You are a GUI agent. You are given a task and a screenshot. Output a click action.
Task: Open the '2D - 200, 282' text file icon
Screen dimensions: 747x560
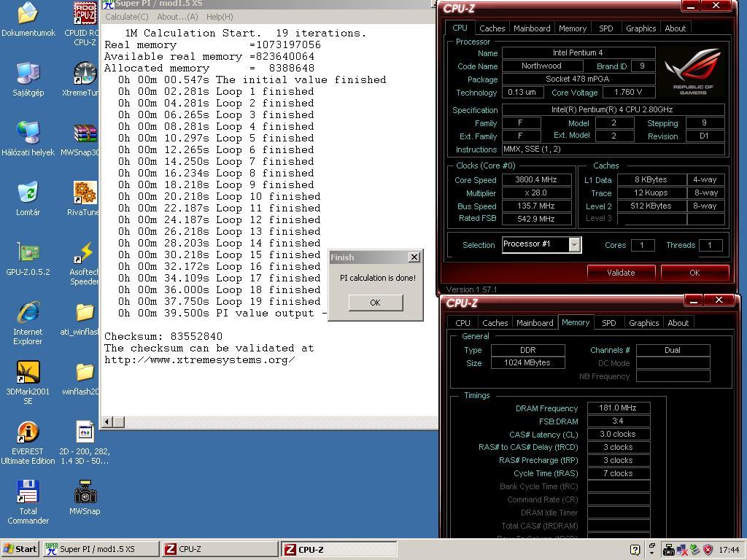pyautogui.click(x=85, y=432)
